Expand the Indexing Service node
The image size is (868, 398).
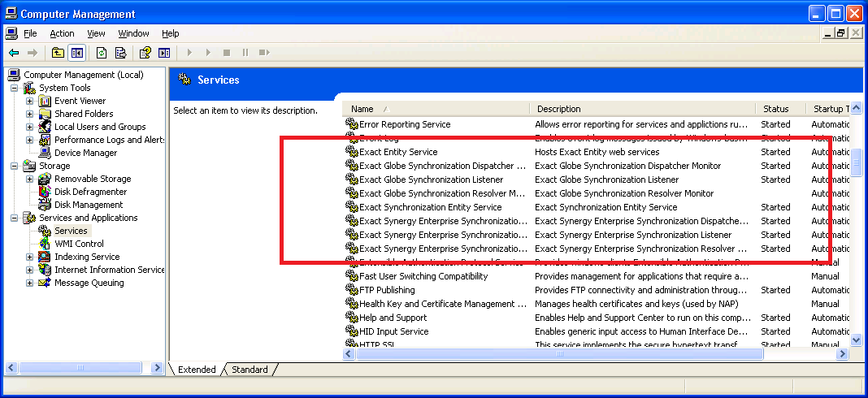coord(29,257)
